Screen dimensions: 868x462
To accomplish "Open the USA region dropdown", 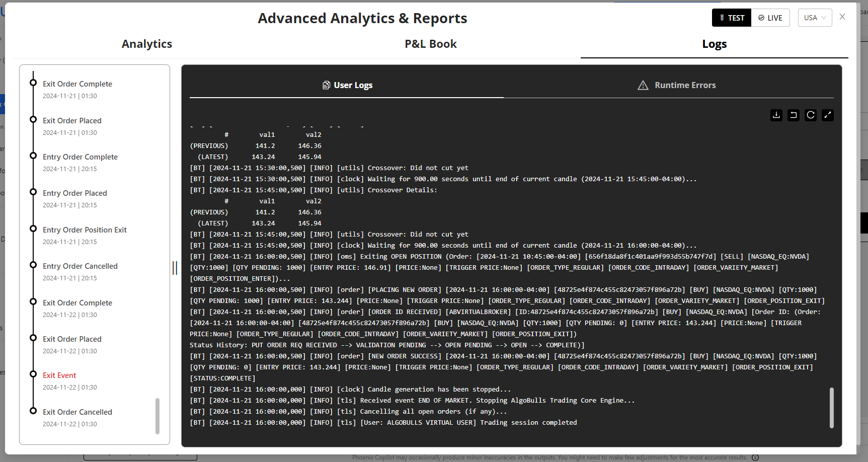I will pyautogui.click(x=815, y=18).
